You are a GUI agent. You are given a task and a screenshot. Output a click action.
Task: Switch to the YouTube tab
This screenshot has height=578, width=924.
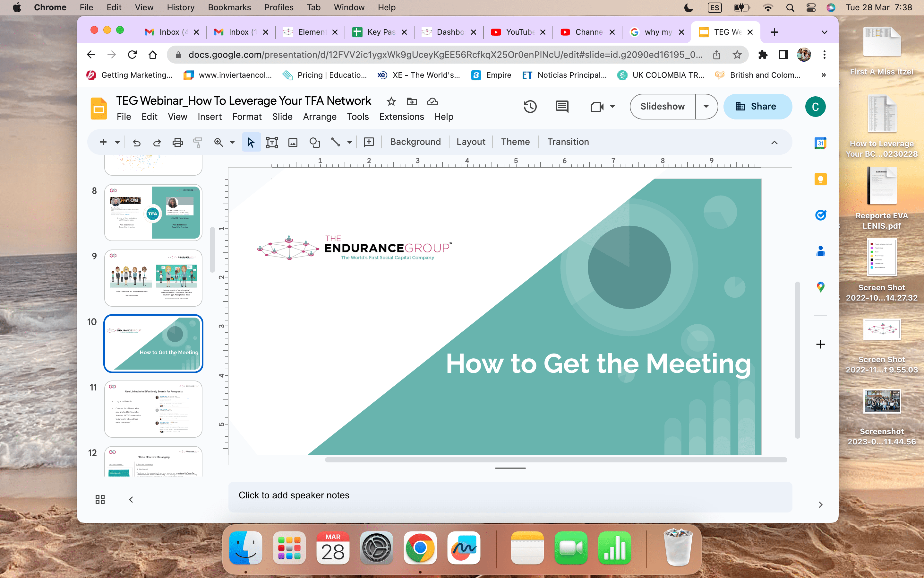[x=518, y=32]
